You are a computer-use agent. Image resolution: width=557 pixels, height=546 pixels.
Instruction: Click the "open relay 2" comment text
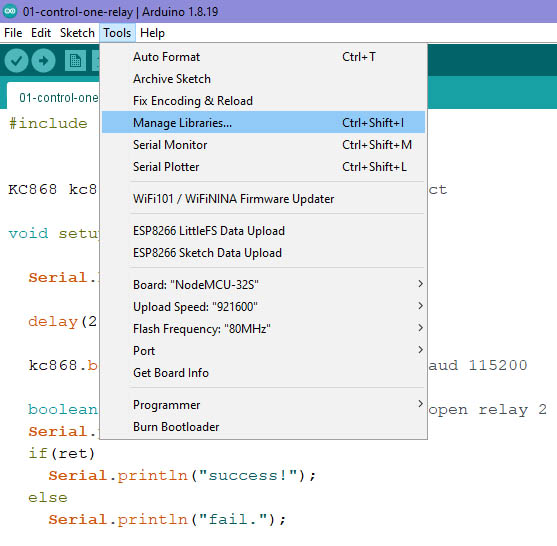pyautogui.click(x=487, y=410)
